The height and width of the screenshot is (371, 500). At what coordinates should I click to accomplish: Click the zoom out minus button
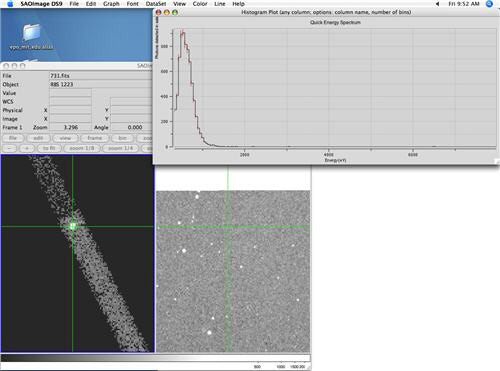point(10,148)
